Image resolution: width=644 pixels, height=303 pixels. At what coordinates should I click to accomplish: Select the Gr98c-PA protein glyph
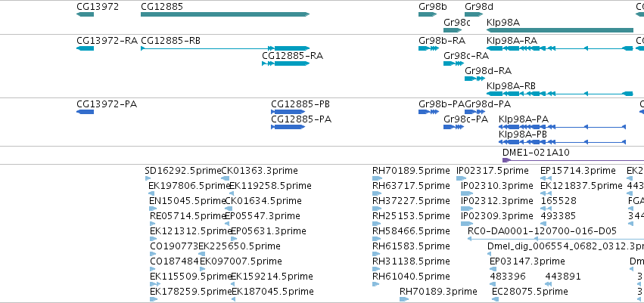(454, 127)
